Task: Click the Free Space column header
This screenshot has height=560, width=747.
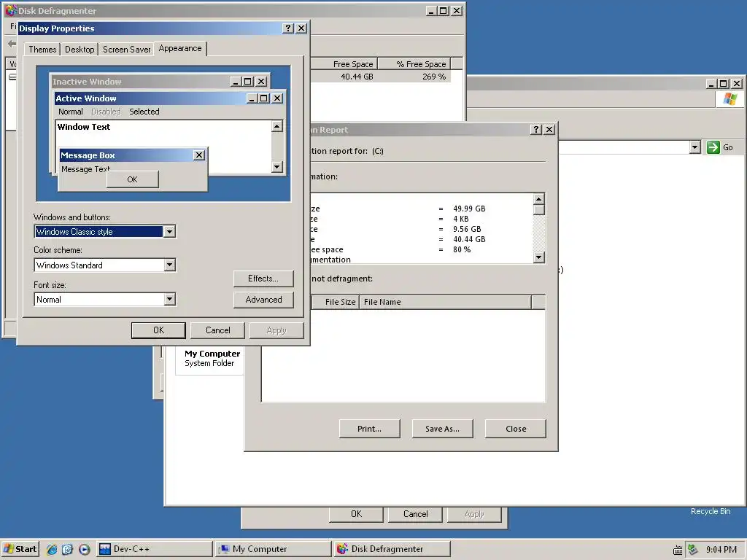Action: click(344, 64)
